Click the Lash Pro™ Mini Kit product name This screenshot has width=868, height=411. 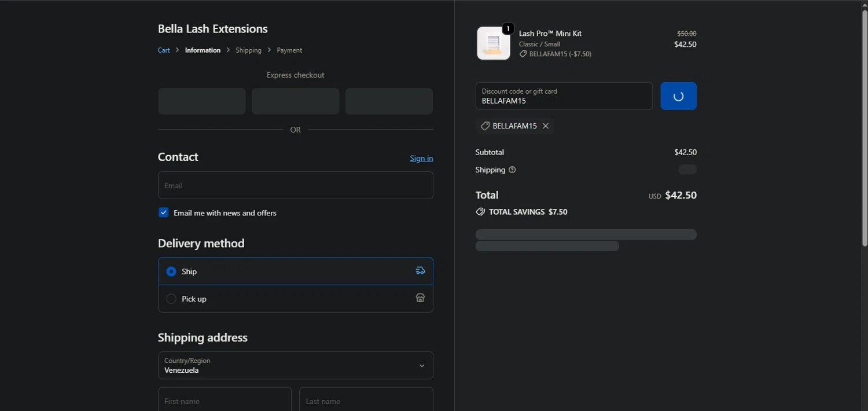coord(550,34)
